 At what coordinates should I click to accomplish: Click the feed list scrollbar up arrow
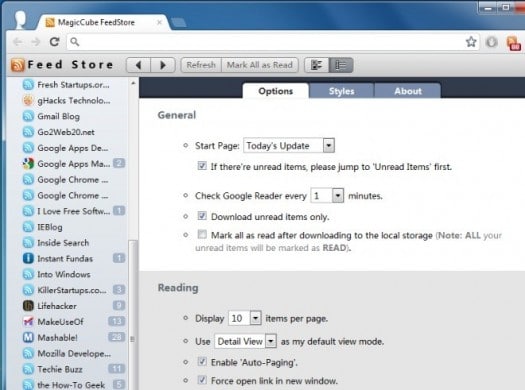coord(133,83)
